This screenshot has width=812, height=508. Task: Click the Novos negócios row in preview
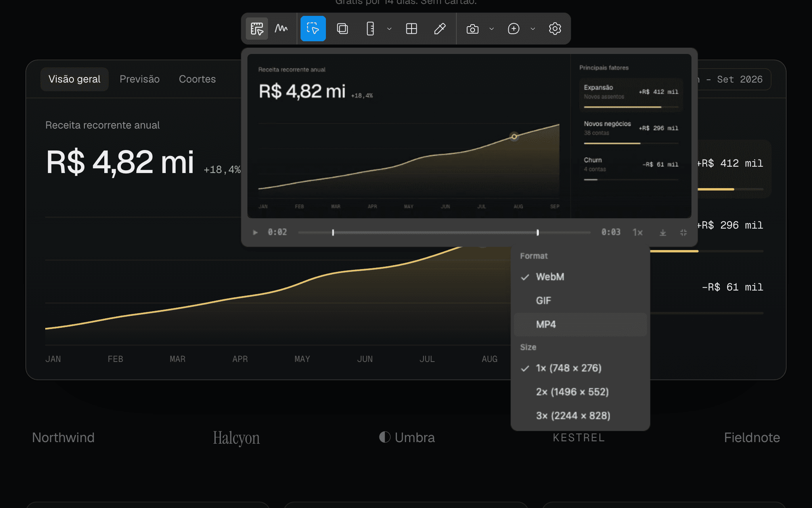click(631, 131)
